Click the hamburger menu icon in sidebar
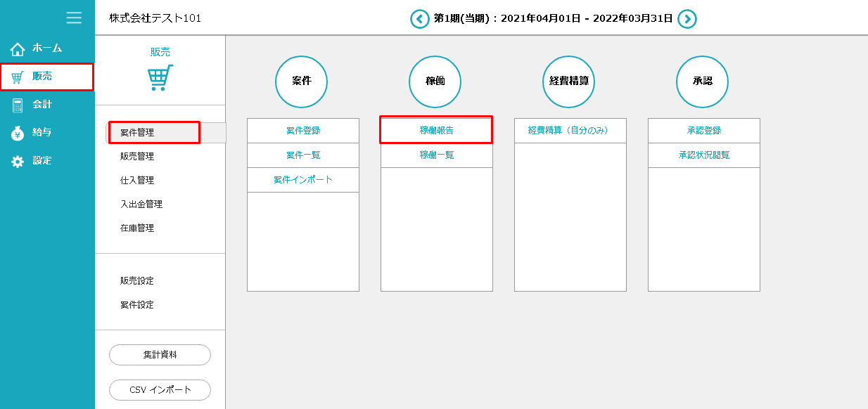868x409 pixels. 74,18
